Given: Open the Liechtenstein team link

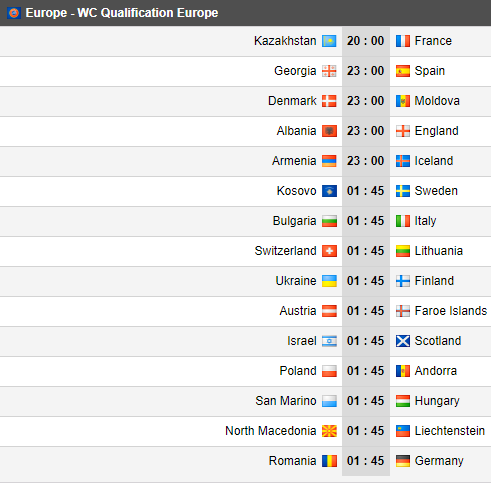Looking at the screenshot, I should [x=449, y=431].
